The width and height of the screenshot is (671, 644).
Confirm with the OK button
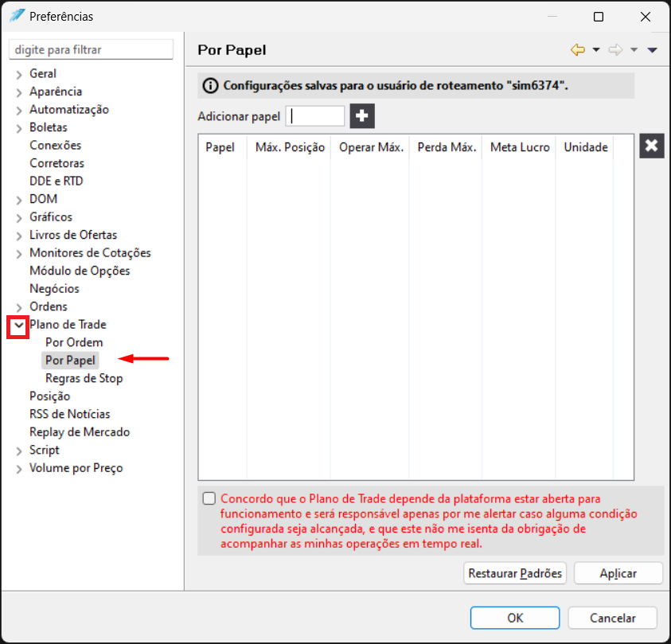click(x=515, y=618)
